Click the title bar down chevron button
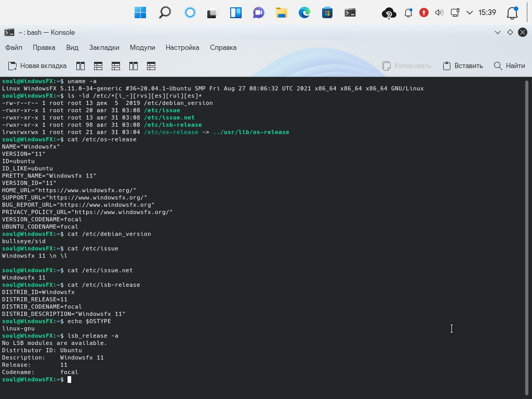This screenshot has height=399, width=532. point(497,33)
